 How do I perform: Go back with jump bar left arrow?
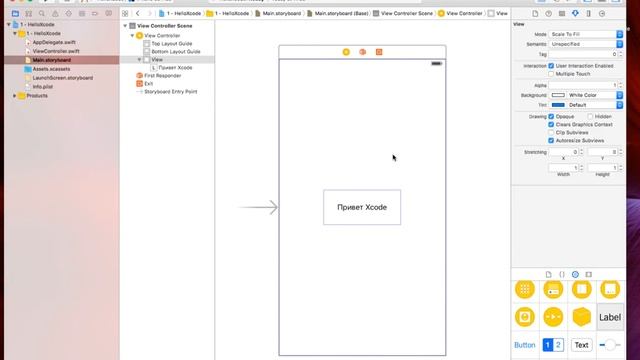click(x=138, y=13)
